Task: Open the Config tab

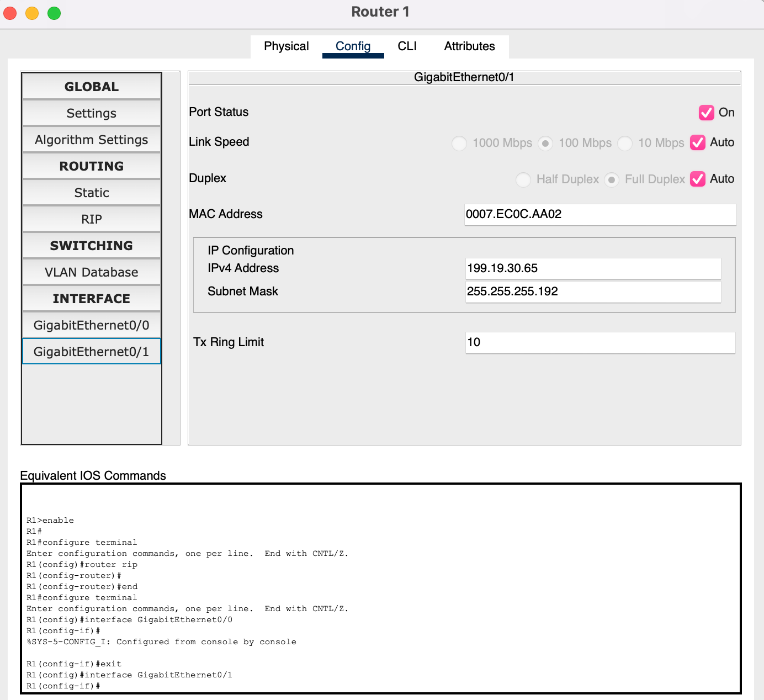Action: 353,46
